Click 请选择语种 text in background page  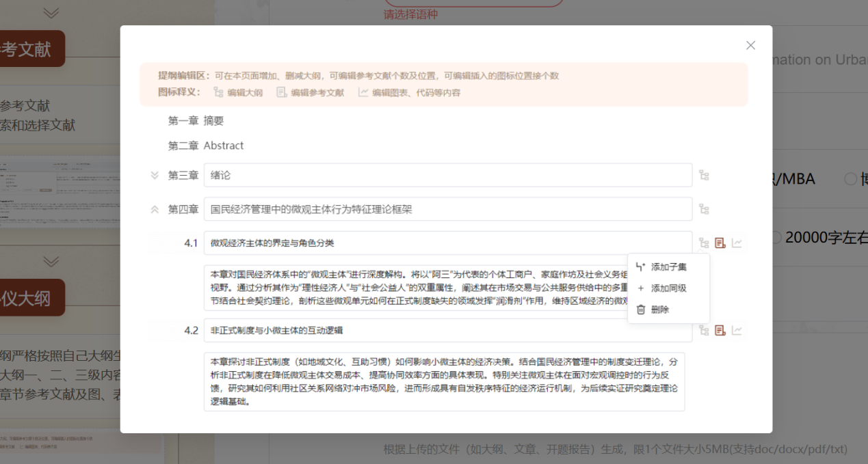point(410,14)
